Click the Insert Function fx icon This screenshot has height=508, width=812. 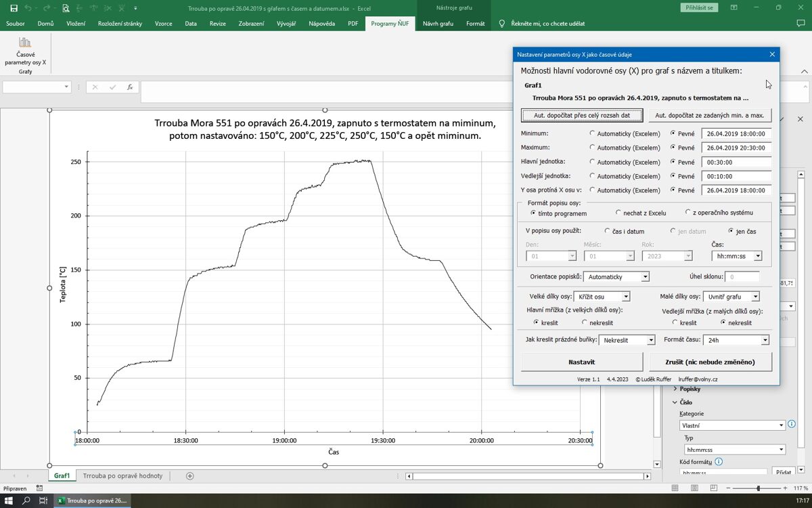[130, 87]
